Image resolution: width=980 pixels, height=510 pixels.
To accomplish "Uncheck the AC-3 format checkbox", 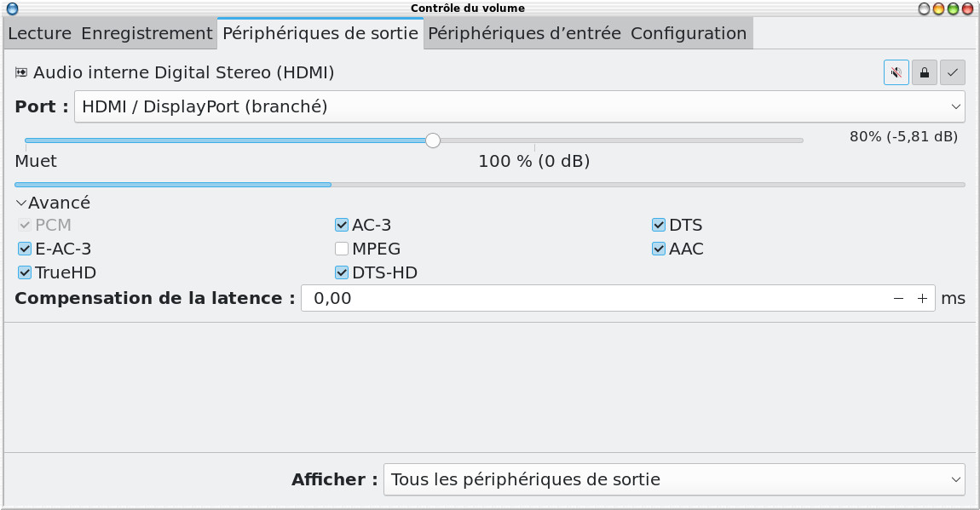I will tap(342, 226).
